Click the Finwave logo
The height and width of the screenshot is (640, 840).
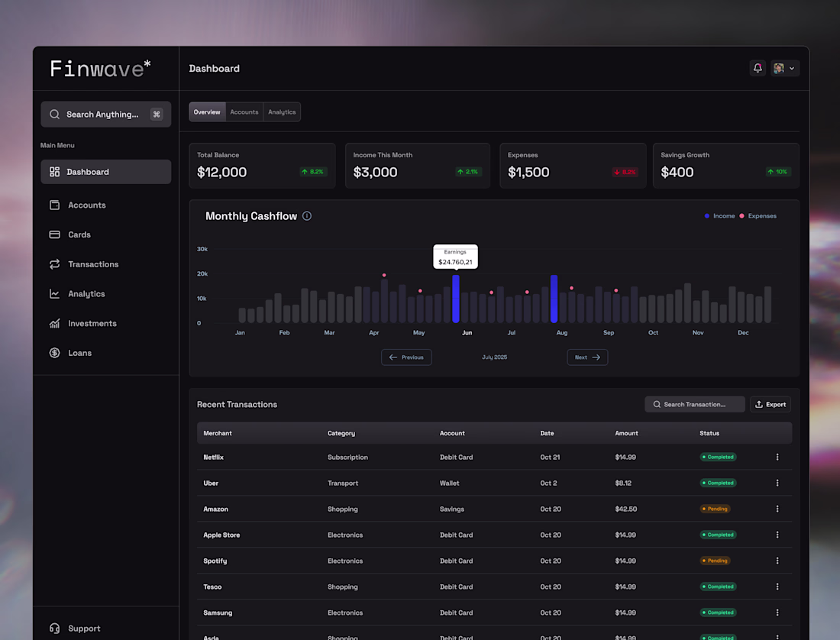click(x=100, y=69)
